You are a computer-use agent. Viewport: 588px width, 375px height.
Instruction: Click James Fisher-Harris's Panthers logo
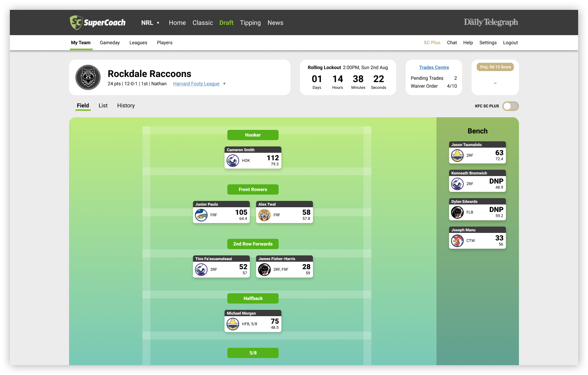point(264,270)
